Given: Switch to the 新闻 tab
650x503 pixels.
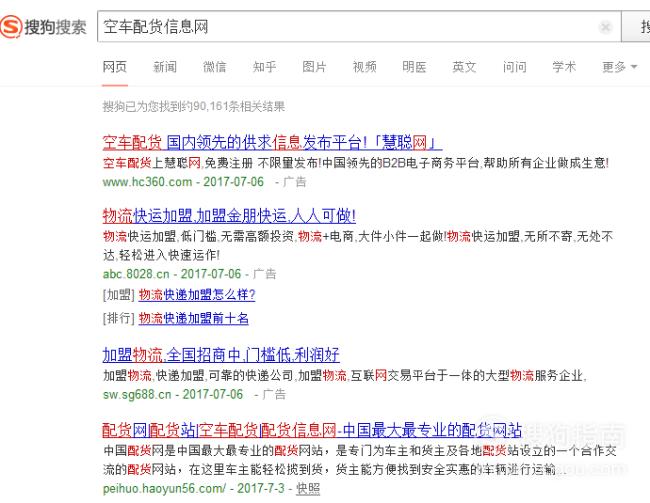Looking at the screenshot, I should [x=165, y=67].
